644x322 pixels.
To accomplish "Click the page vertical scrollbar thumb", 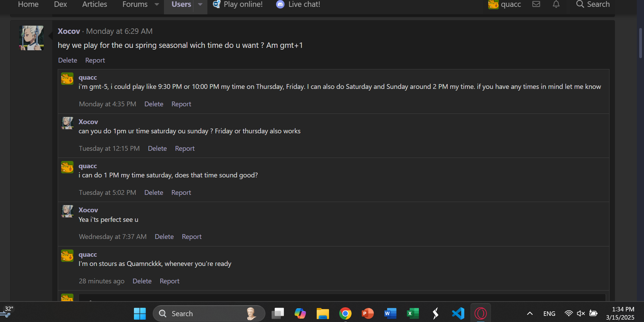I will 641,43.
